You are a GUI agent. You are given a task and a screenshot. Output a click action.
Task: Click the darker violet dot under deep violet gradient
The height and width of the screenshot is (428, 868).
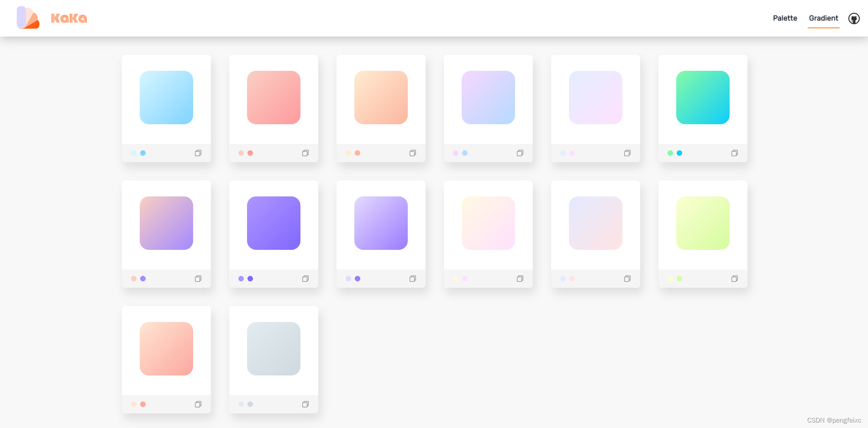click(x=250, y=279)
